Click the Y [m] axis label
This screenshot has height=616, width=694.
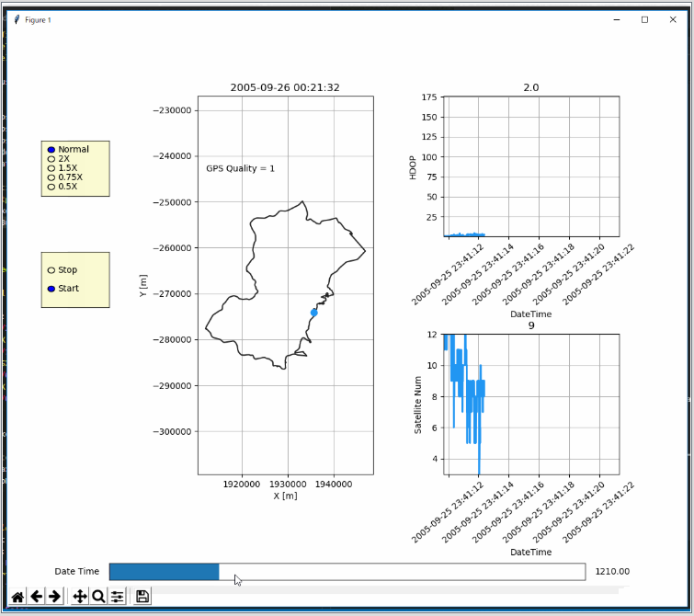[x=143, y=286]
